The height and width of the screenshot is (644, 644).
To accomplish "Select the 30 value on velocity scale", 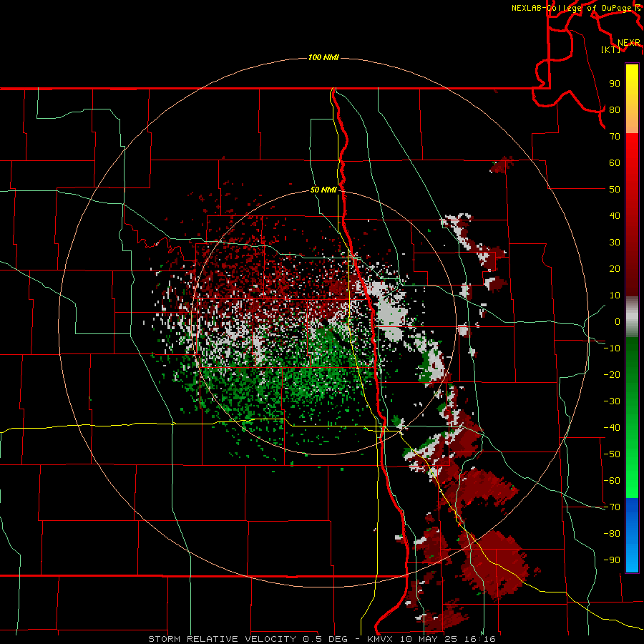I will (x=615, y=243).
